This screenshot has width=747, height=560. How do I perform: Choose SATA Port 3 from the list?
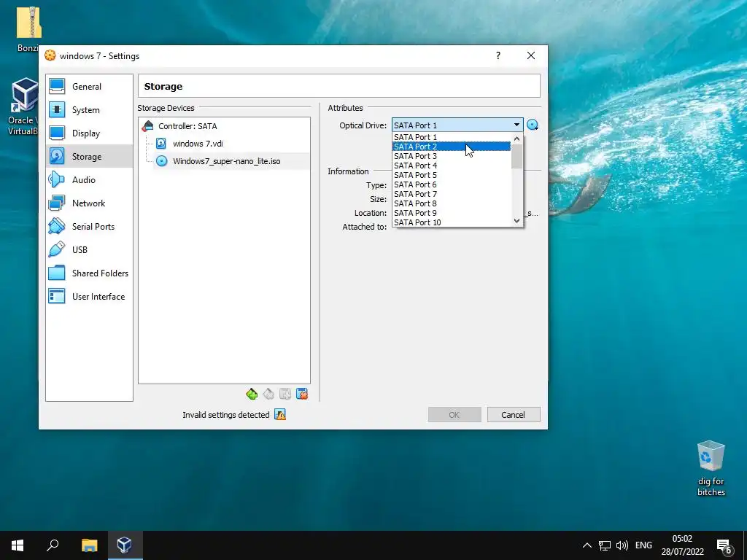pyautogui.click(x=452, y=156)
